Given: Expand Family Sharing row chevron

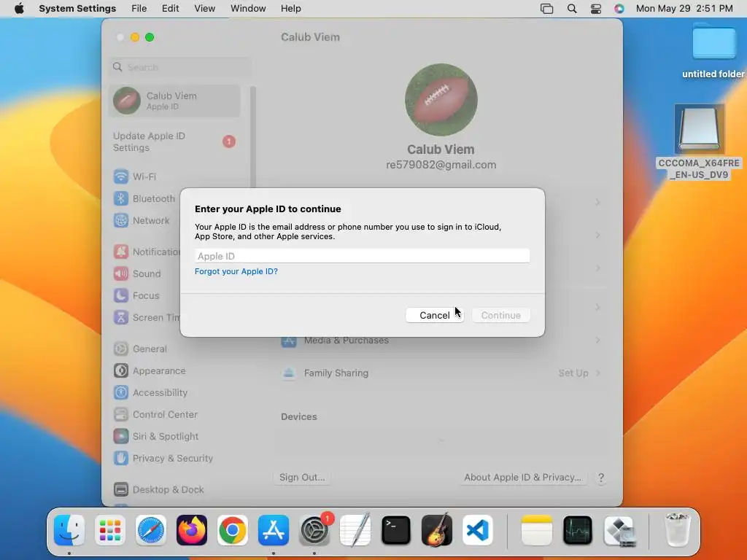Looking at the screenshot, I should (598, 373).
